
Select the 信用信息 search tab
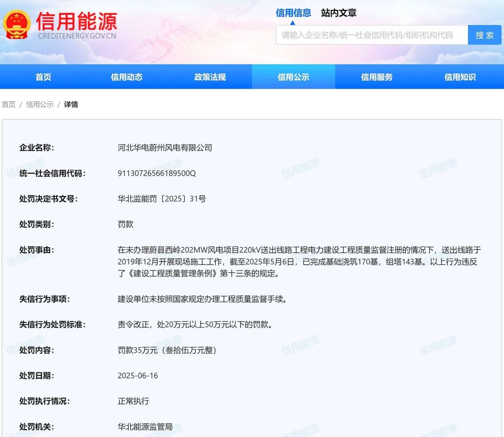click(x=293, y=13)
